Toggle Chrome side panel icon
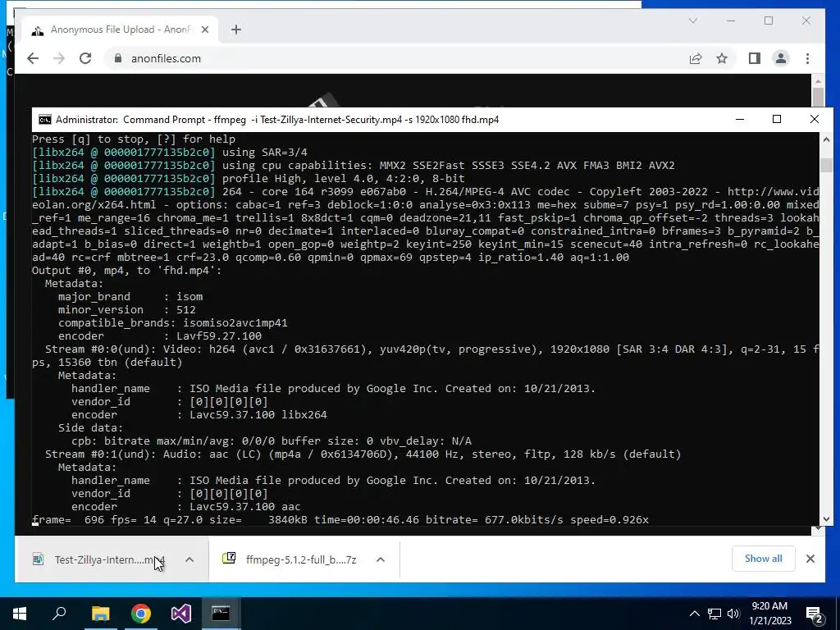The image size is (840, 630). 755,58
